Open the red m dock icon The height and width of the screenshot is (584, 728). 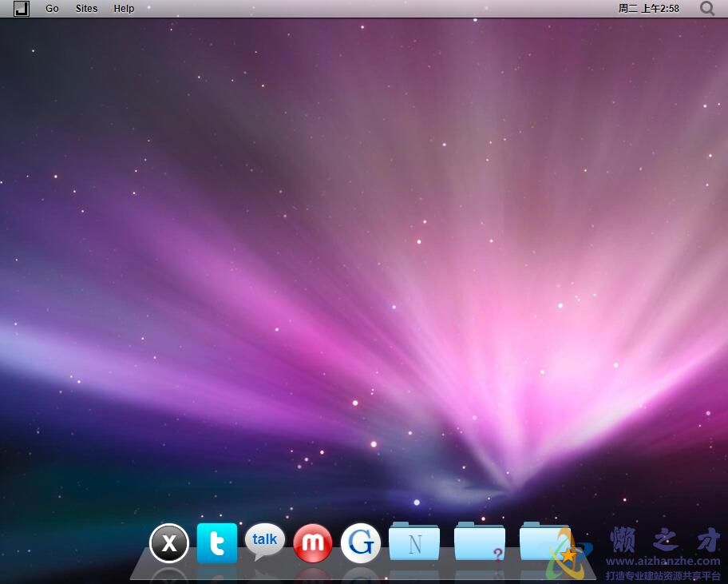(312, 543)
